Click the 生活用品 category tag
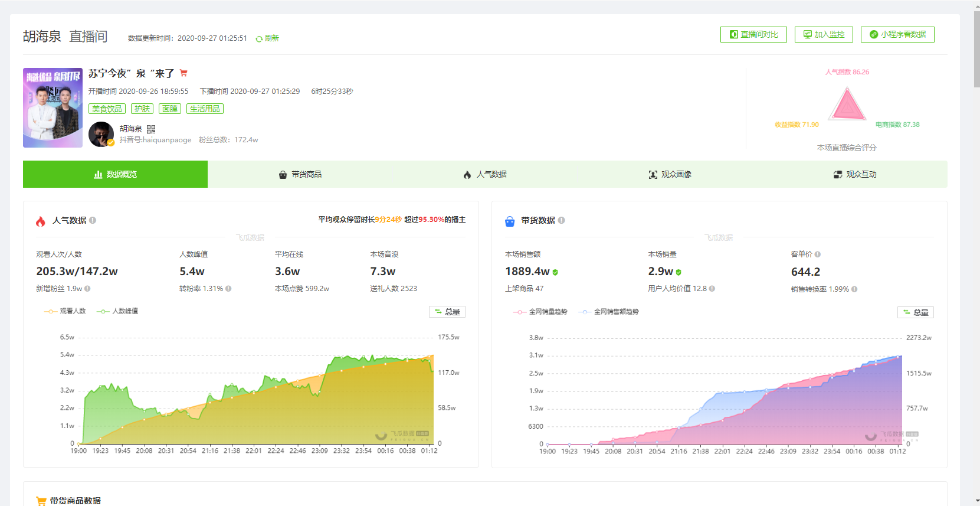This screenshot has width=980, height=506. pyautogui.click(x=205, y=109)
